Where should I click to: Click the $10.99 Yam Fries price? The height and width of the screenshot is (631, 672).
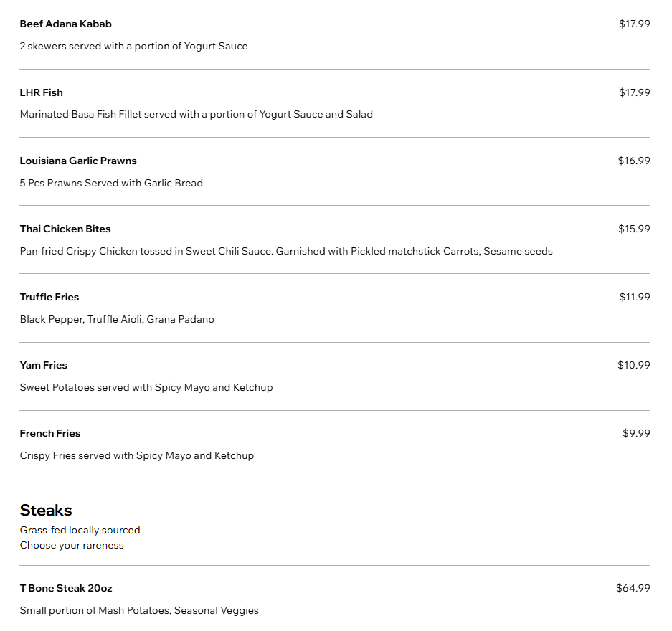tap(633, 365)
